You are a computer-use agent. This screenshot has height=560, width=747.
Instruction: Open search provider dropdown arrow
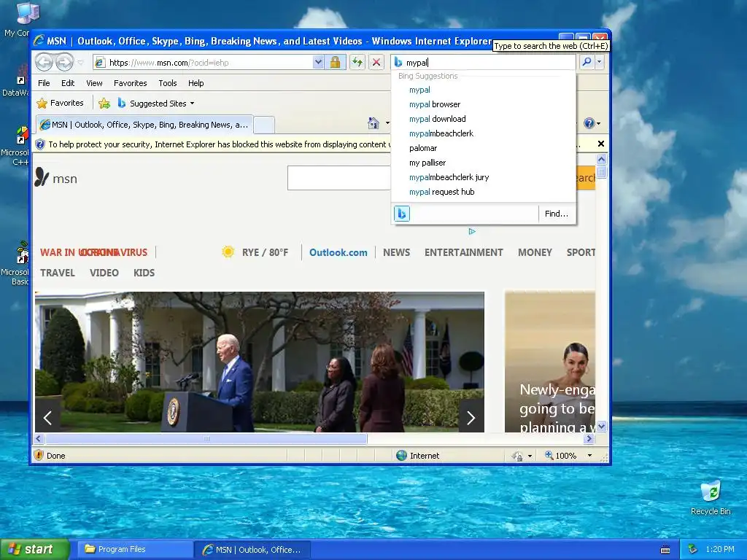[x=600, y=62]
